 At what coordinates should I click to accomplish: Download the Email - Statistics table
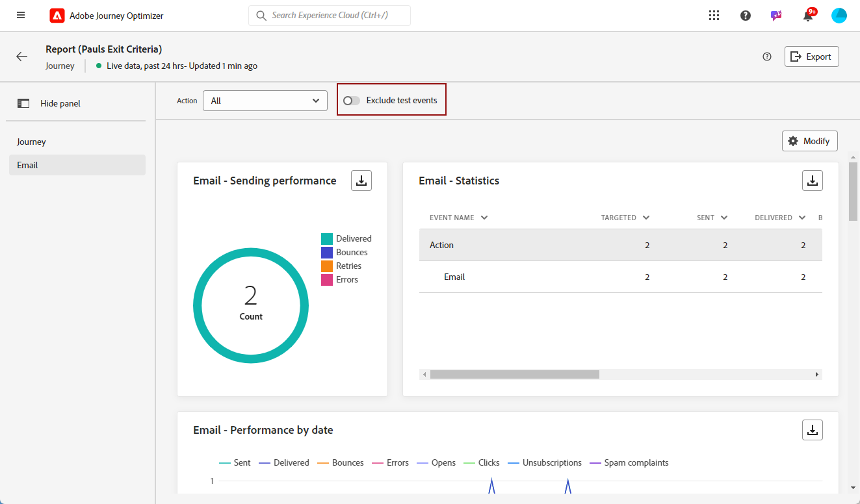(x=812, y=181)
